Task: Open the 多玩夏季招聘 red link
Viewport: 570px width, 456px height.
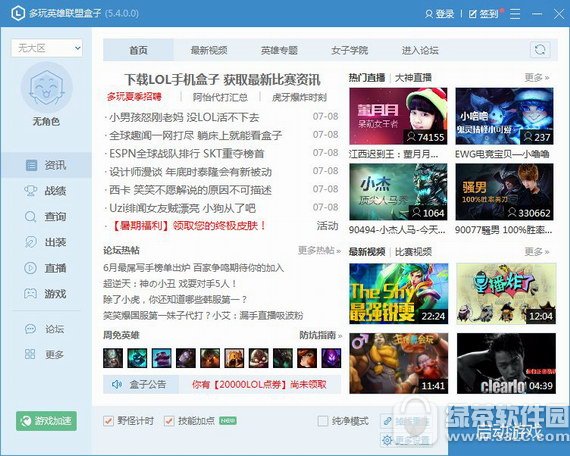Action: click(x=134, y=97)
